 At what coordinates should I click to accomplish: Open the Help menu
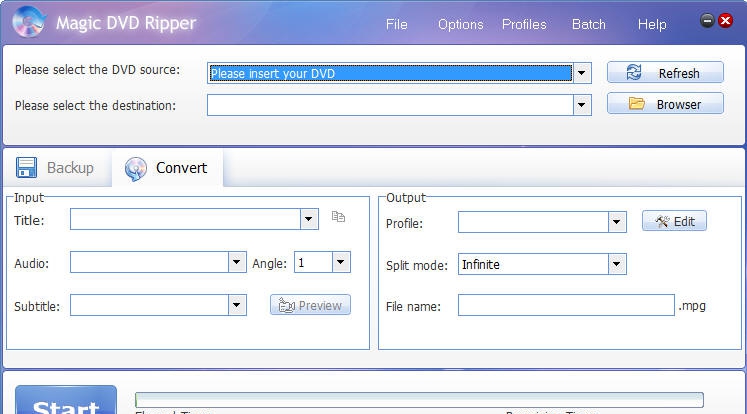coord(652,24)
